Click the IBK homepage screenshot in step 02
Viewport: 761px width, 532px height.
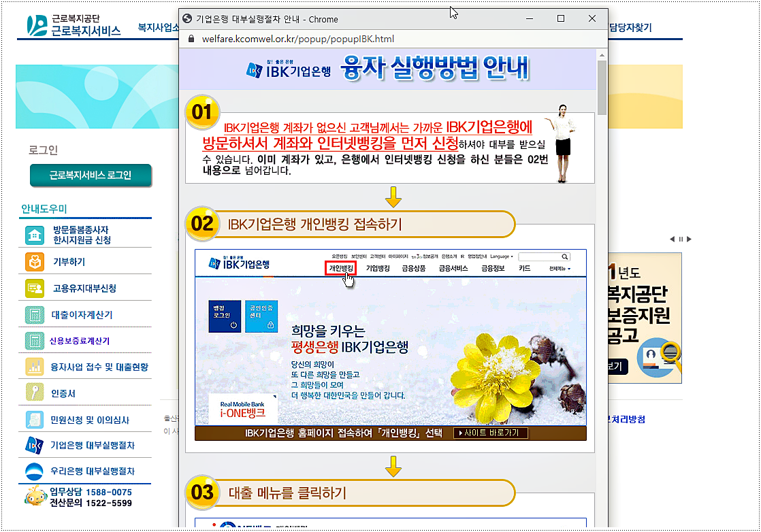(390, 337)
